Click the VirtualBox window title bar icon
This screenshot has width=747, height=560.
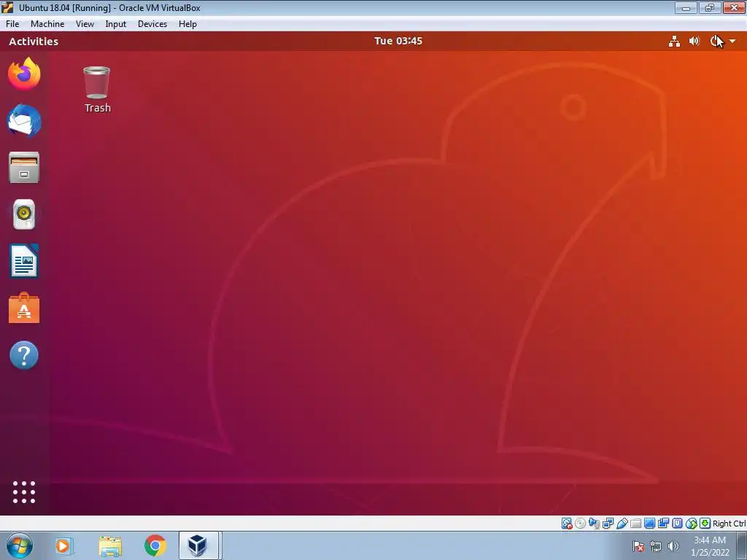click(7, 7)
